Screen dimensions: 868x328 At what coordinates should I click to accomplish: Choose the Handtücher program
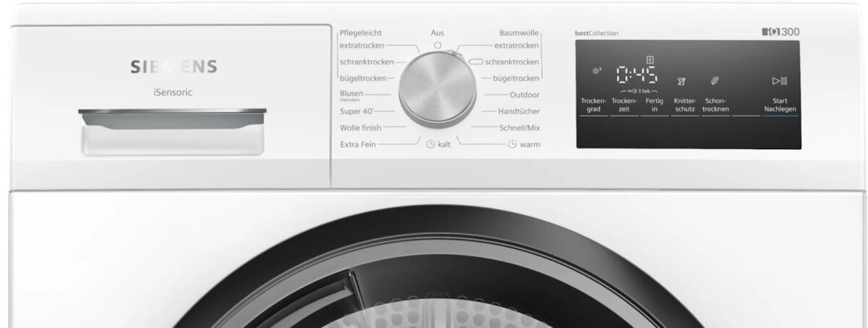point(519,112)
